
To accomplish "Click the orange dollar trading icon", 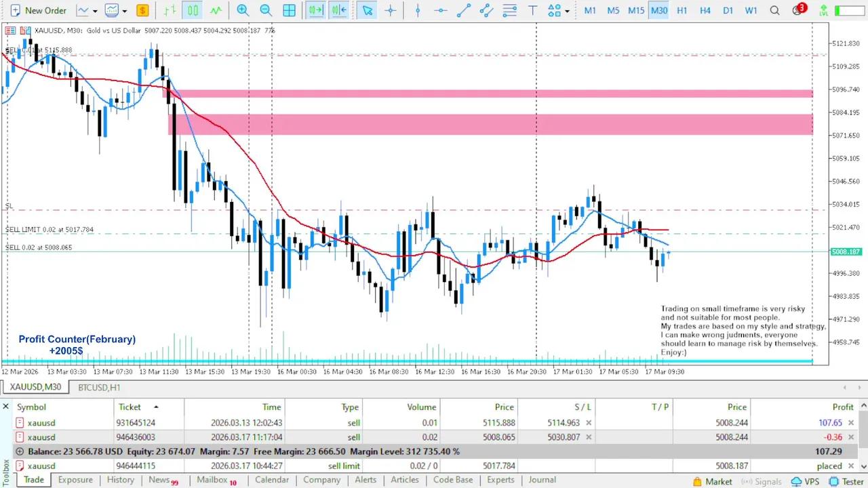I will pyautogui.click(x=142, y=10).
